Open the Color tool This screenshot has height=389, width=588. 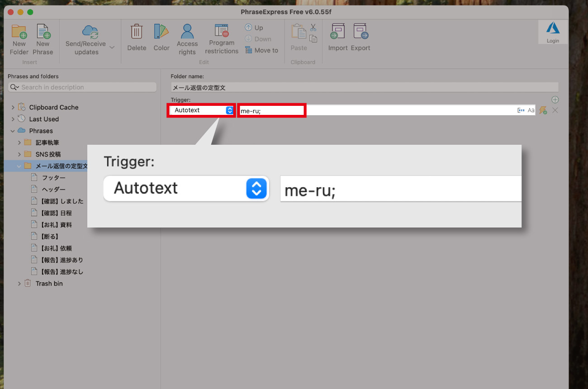pos(161,38)
